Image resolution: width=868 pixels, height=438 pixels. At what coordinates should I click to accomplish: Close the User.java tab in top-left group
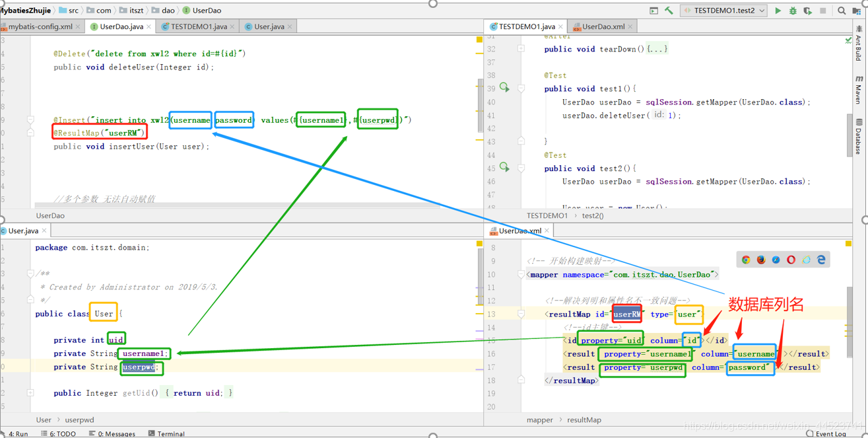click(x=290, y=27)
